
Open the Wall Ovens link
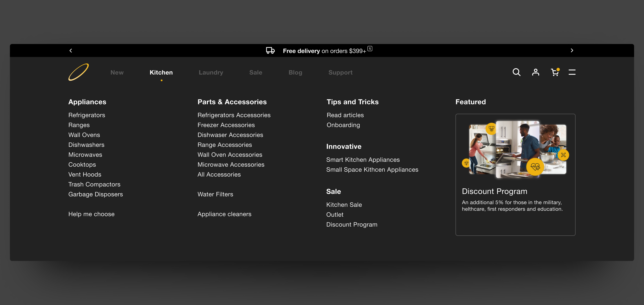point(84,135)
